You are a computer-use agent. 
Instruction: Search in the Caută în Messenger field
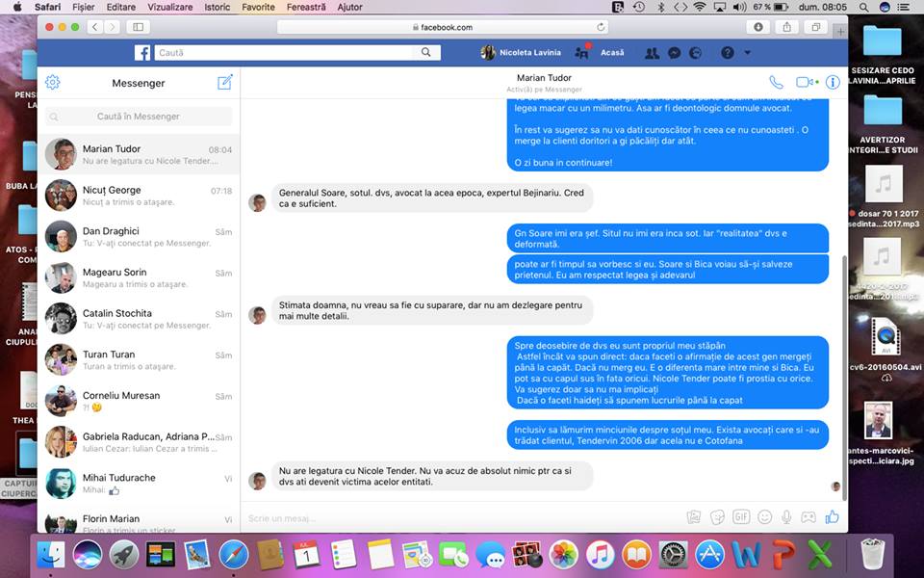[x=139, y=117]
